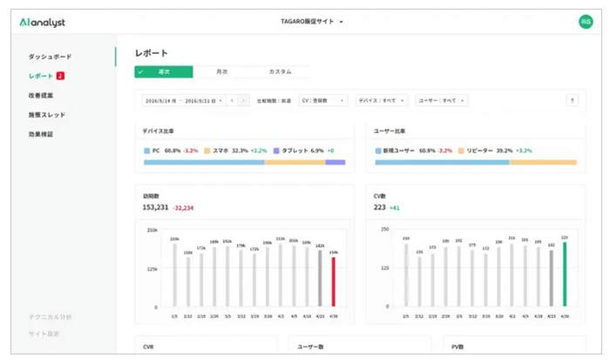Click the タブレット 6.9% value

[317, 151]
